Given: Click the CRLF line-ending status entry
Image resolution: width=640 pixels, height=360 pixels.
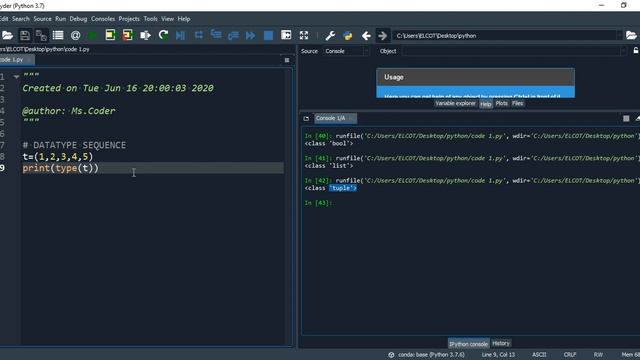Looking at the screenshot, I should pos(570,355).
